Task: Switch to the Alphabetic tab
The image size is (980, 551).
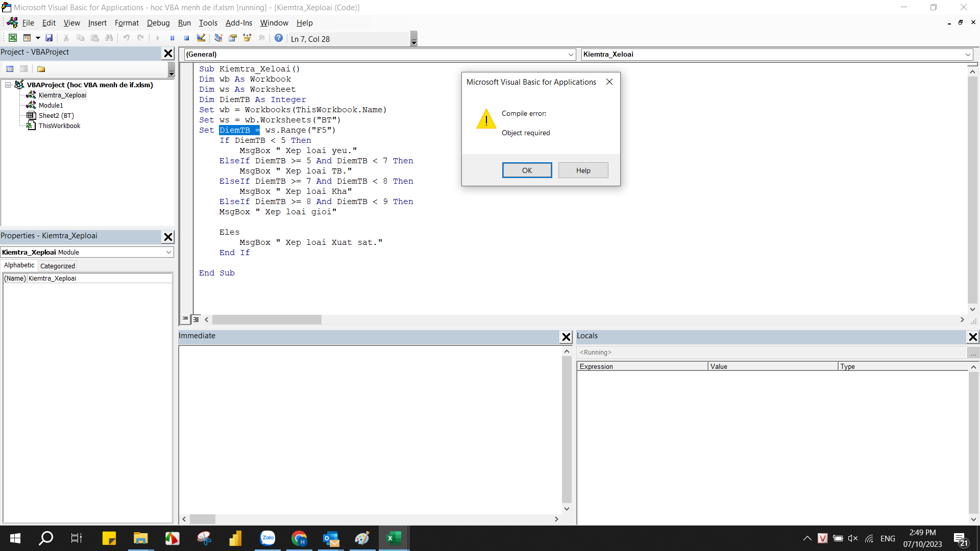Action: [19, 265]
